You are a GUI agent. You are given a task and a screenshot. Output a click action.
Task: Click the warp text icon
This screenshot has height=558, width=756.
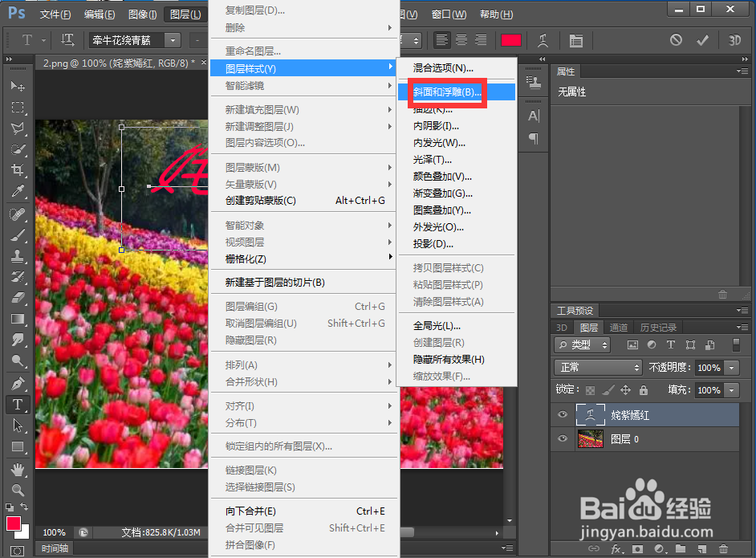(x=543, y=40)
